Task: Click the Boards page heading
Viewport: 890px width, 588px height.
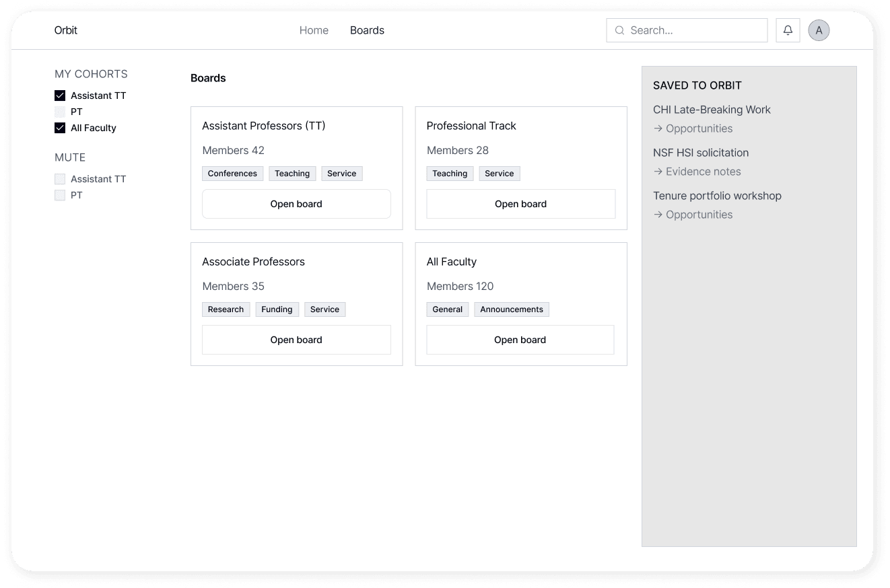Action: click(x=208, y=78)
